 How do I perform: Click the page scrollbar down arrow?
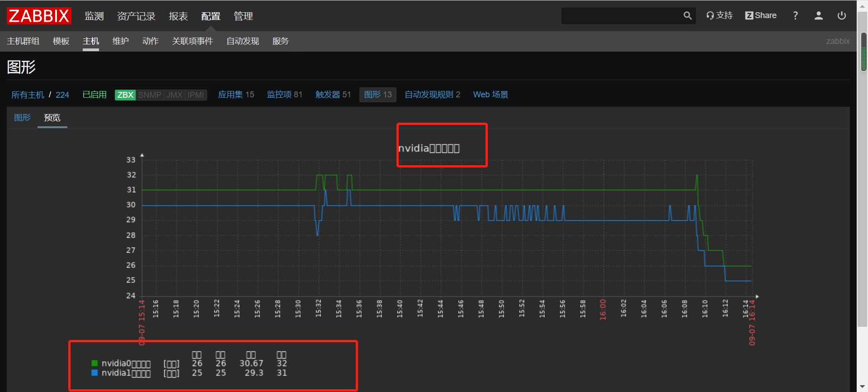click(863, 387)
